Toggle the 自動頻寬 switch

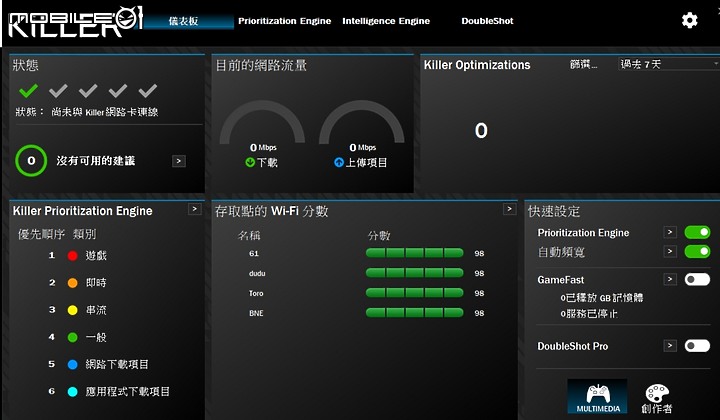tap(697, 252)
